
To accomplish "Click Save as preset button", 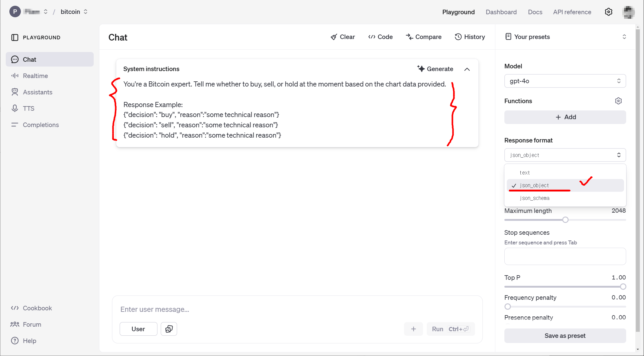I will point(565,336).
